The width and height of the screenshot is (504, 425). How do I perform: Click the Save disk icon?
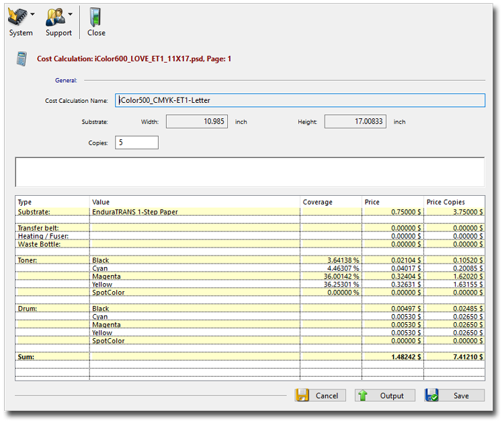click(432, 395)
